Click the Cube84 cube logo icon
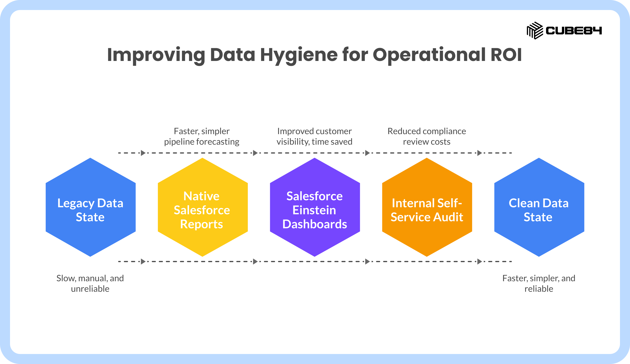The image size is (630, 364). coord(535,30)
